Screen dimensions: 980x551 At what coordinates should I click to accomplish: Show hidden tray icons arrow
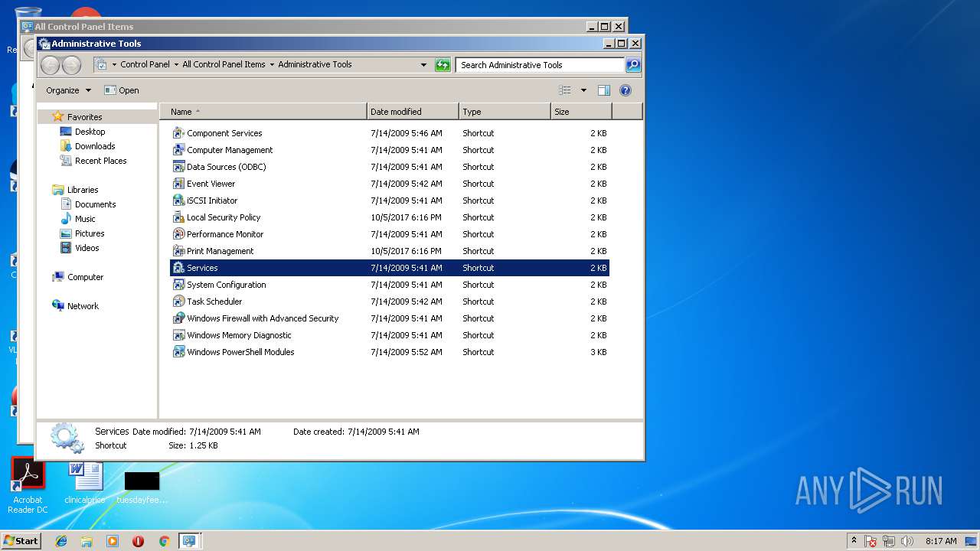[x=854, y=541]
